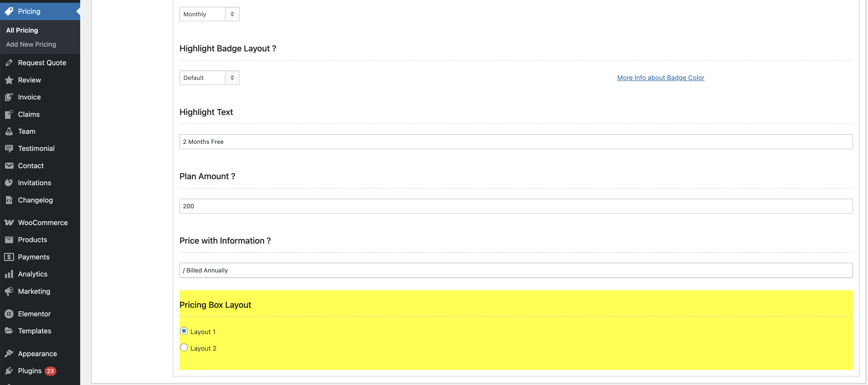Image resolution: width=868 pixels, height=385 pixels.
Task: Click the WooCommerce icon in sidebar
Action: point(9,223)
